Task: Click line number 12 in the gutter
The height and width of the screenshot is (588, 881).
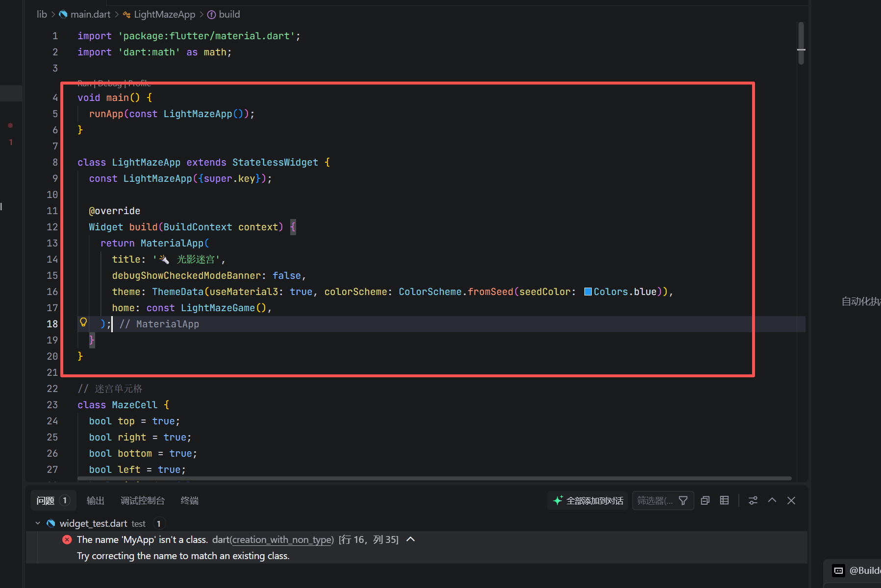Action: point(52,227)
